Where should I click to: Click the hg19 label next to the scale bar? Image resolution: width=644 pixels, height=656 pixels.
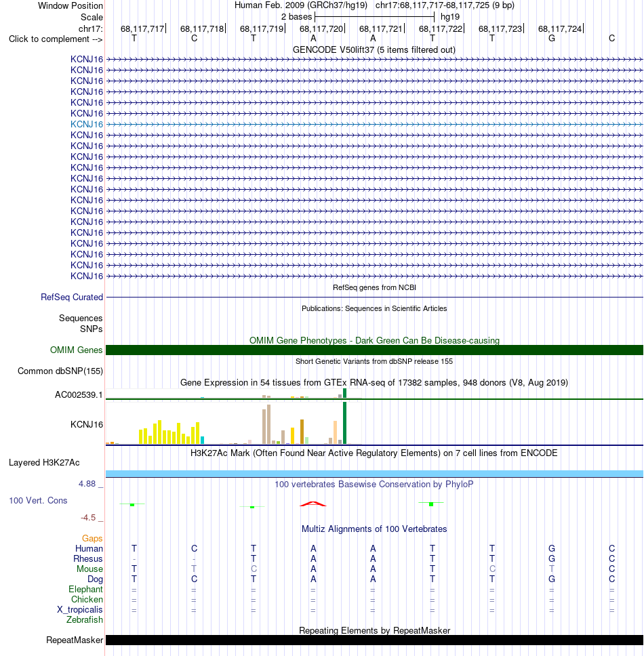(x=450, y=17)
